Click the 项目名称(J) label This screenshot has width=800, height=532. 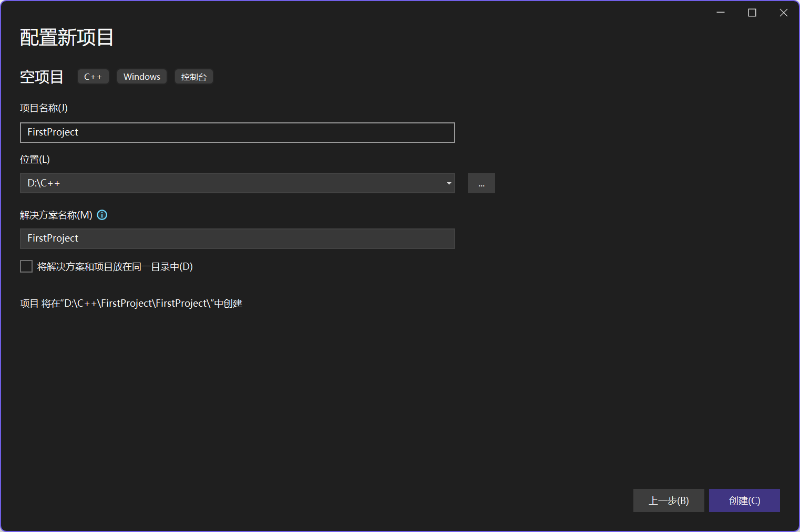coord(44,108)
